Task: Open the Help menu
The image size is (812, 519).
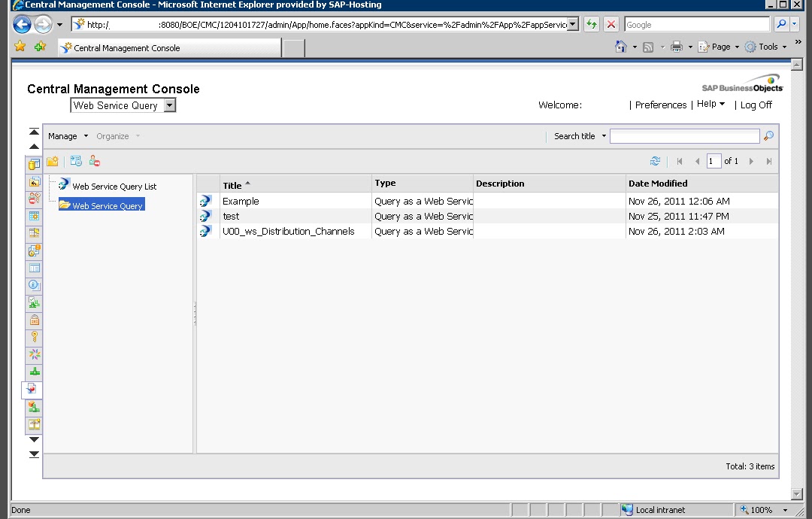Action: 708,104
